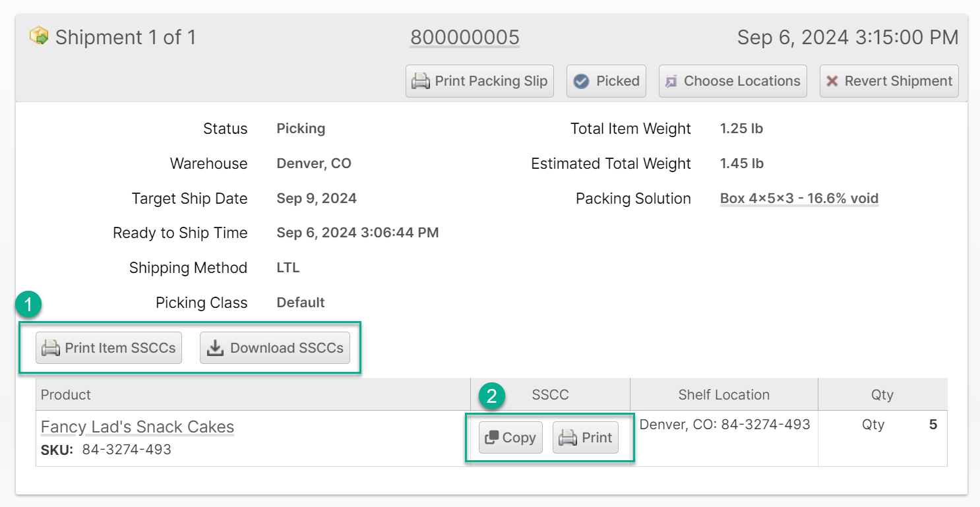Print the SSCC in the product row
Image resolution: width=980 pixels, height=507 pixels.
(586, 438)
